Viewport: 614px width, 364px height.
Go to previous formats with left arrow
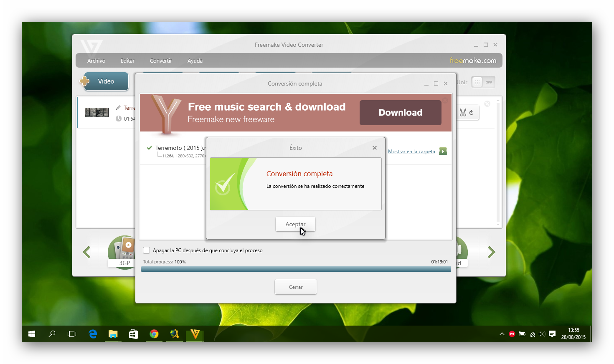click(x=87, y=252)
